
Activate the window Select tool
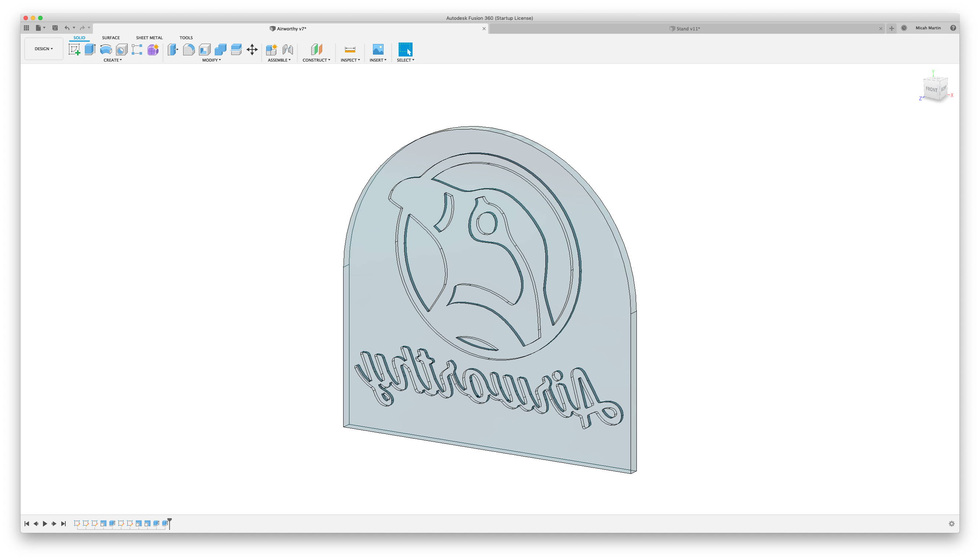point(405,50)
